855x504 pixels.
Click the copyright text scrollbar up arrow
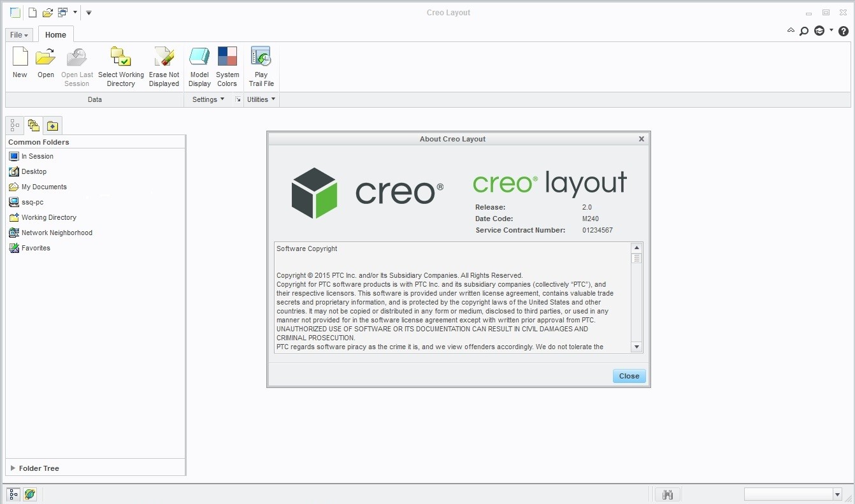[x=636, y=247]
